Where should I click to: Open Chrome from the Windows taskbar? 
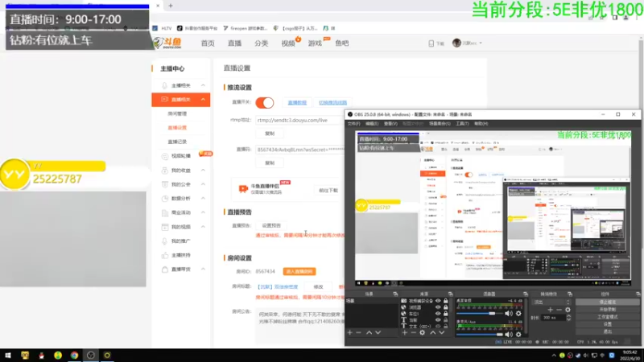74,356
